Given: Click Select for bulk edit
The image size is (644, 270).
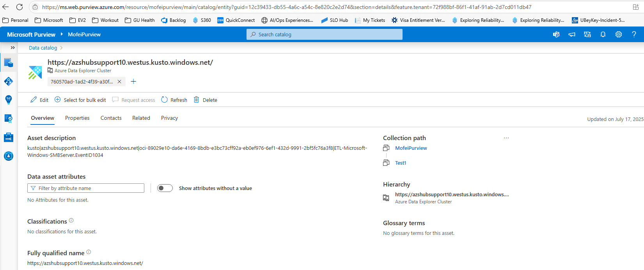Looking at the screenshot, I should [80, 100].
